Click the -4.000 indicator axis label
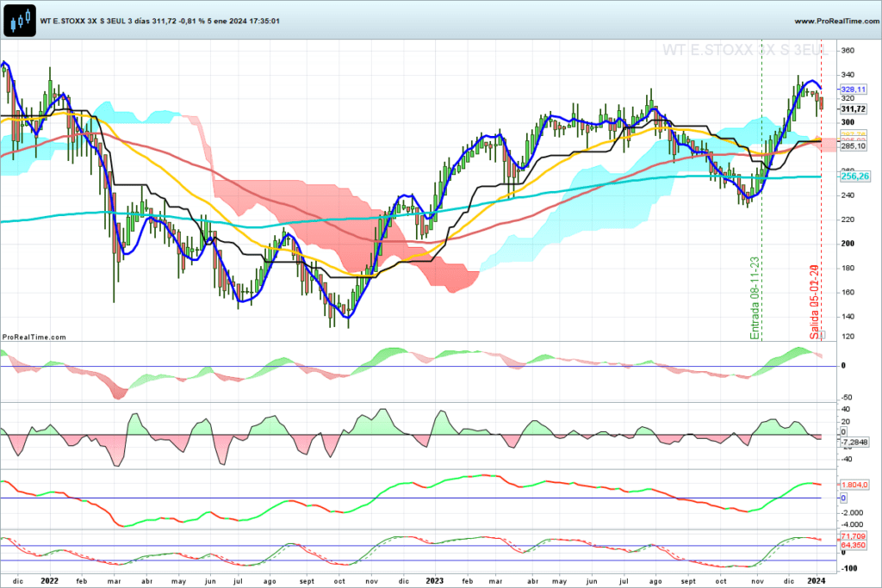882x588 pixels. click(x=852, y=525)
